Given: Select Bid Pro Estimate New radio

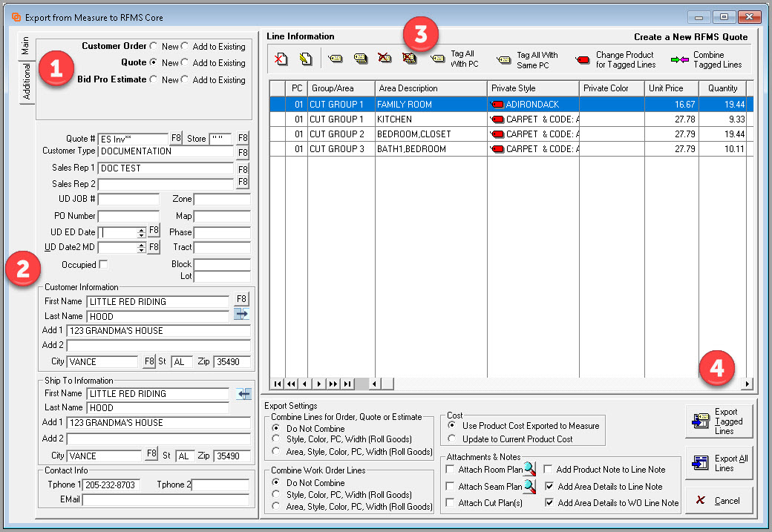Looking at the screenshot, I should [x=154, y=79].
